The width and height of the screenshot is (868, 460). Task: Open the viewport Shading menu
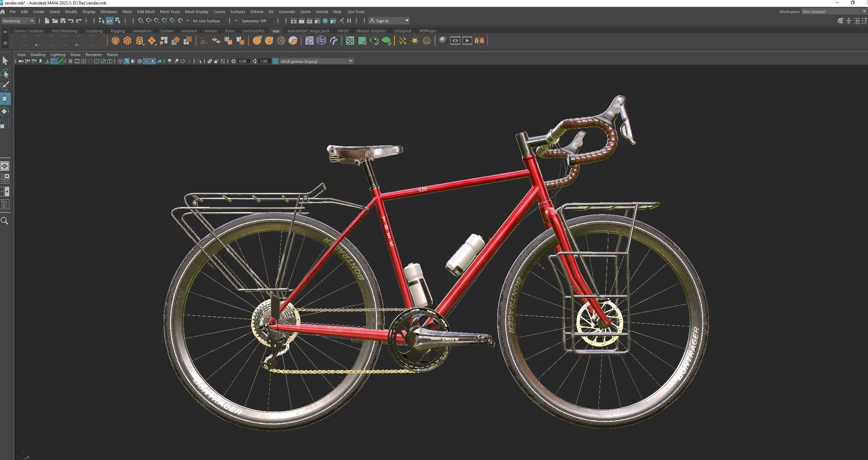[x=38, y=55]
